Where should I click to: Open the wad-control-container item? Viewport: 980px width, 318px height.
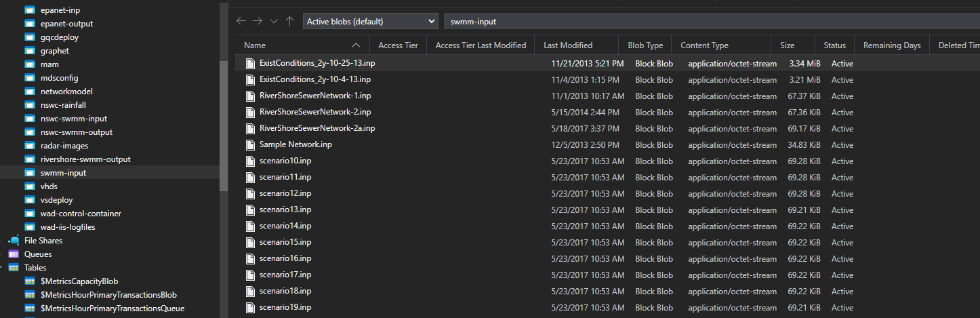pos(81,214)
